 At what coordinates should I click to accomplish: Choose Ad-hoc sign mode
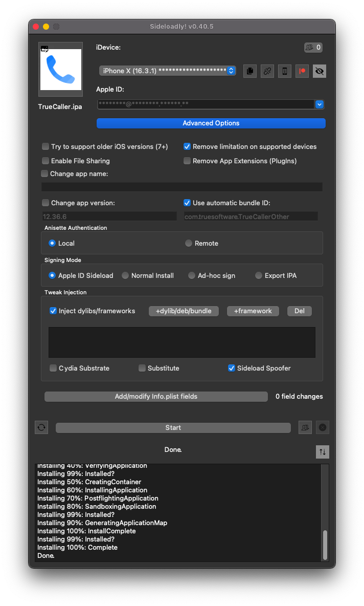[191, 275]
